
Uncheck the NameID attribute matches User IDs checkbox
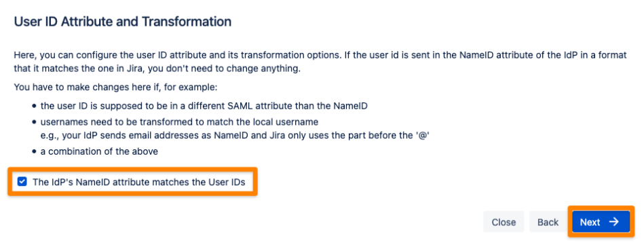pyautogui.click(x=22, y=182)
